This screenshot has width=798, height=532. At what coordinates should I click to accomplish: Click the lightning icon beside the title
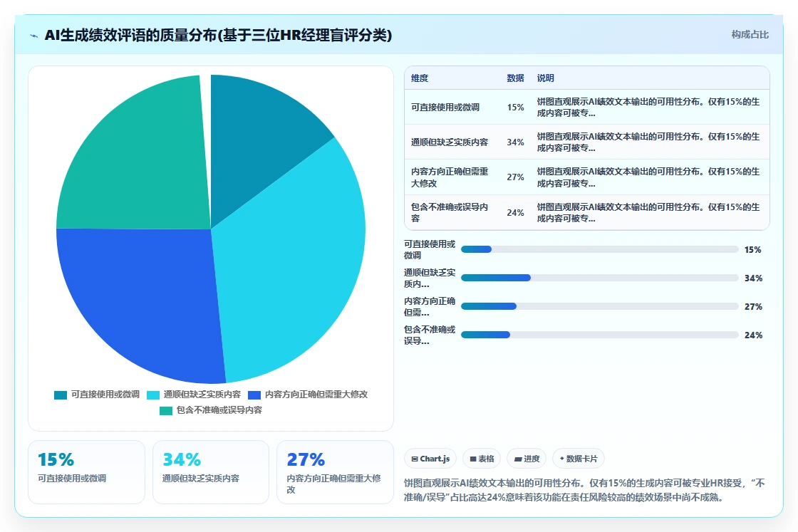coord(34,36)
